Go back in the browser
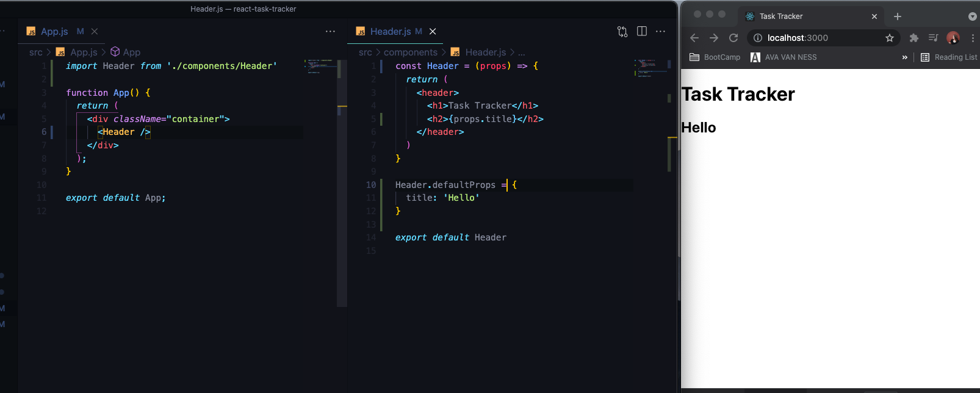This screenshot has height=393, width=980. (x=694, y=38)
